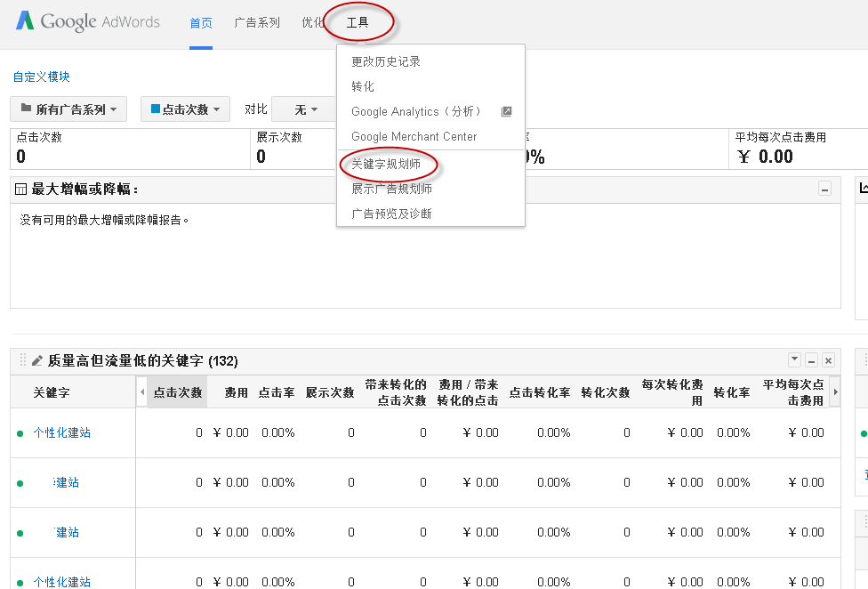Viewport: 868px width, 589px height.
Task: Open the 所有广告系列 dropdown
Action: click(x=68, y=109)
